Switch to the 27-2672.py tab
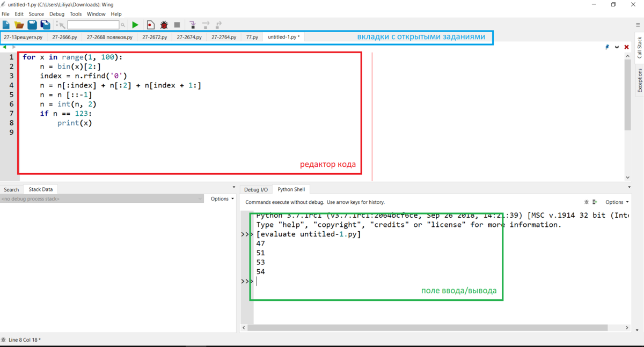The width and height of the screenshot is (644, 347). [155, 38]
